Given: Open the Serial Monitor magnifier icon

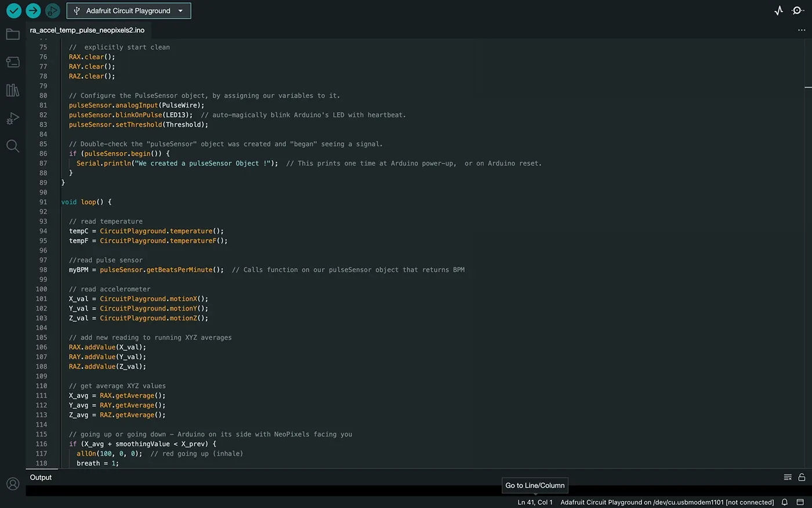Looking at the screenshot, I should click(x=798, y=10).
